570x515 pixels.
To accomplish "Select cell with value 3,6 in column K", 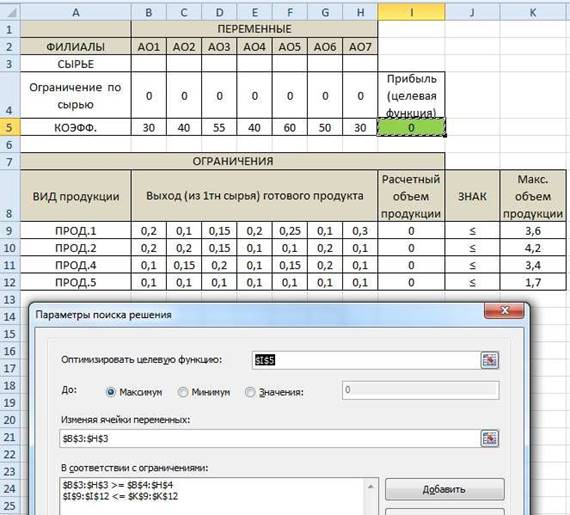I will coord(533,231).
